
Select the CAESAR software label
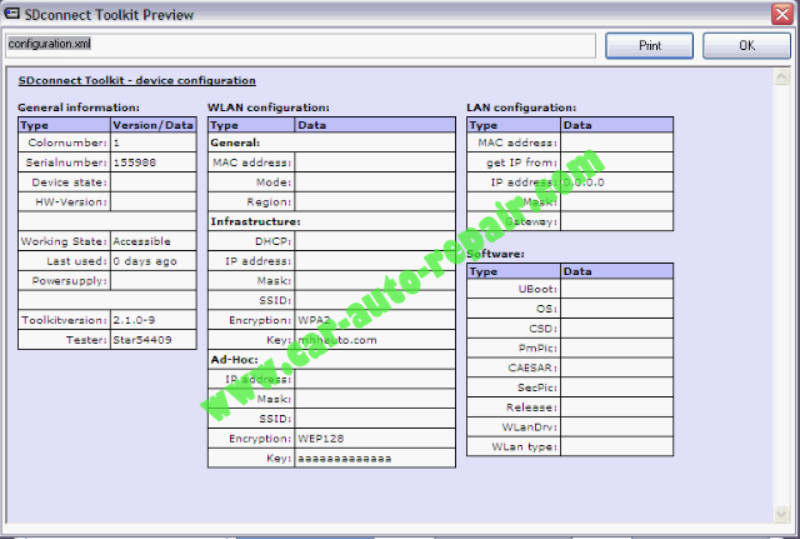click(533, 368)
